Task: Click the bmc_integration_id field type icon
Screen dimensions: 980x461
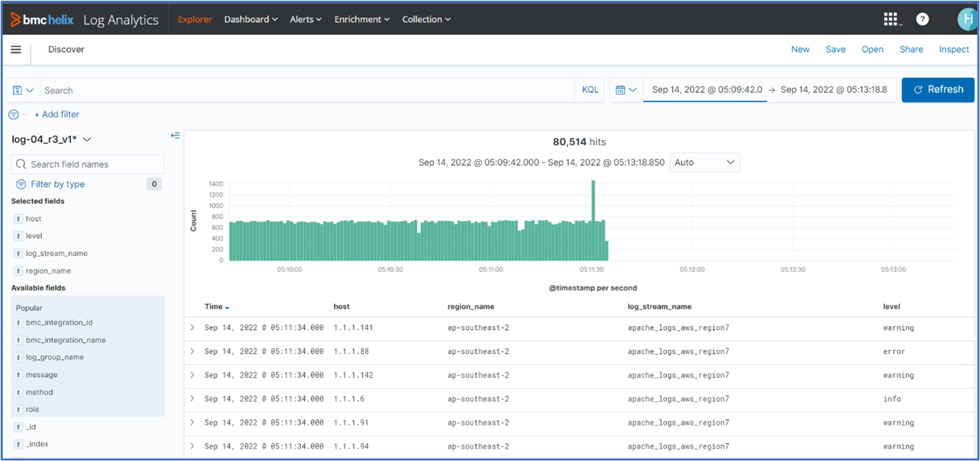Action: pos(18,322)
